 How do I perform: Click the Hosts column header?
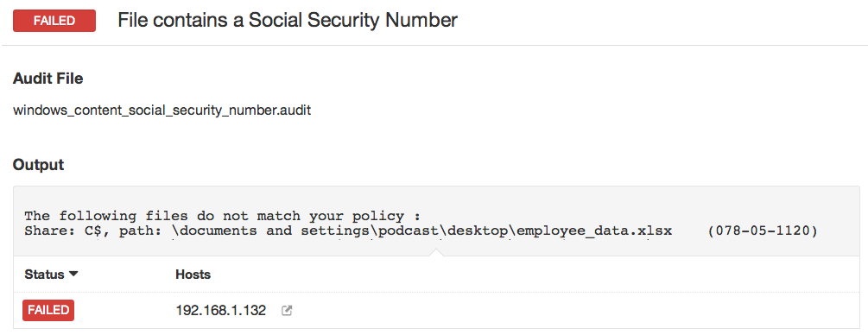click(x=193, y=274)
